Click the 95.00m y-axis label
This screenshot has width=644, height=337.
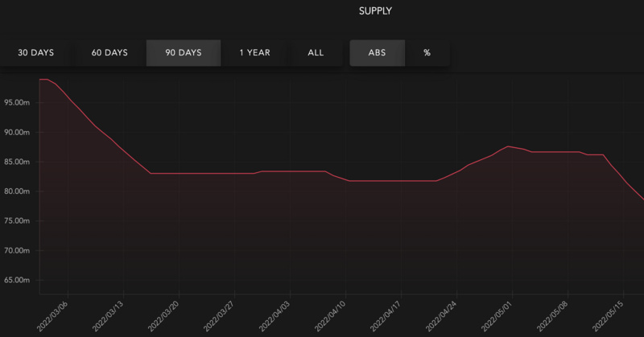[17, 103]
